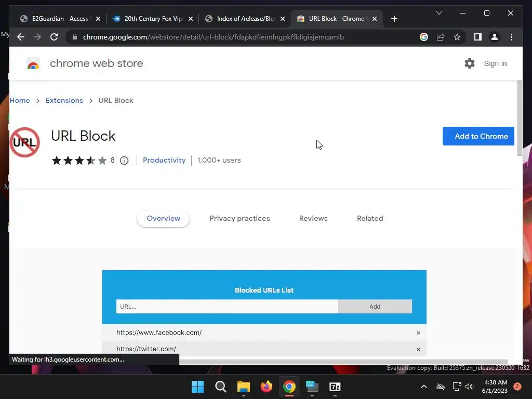Image resolution: width=532 pixels, height=399 pixels.
Task: Select the Overview tab
Action: (164, 219)
